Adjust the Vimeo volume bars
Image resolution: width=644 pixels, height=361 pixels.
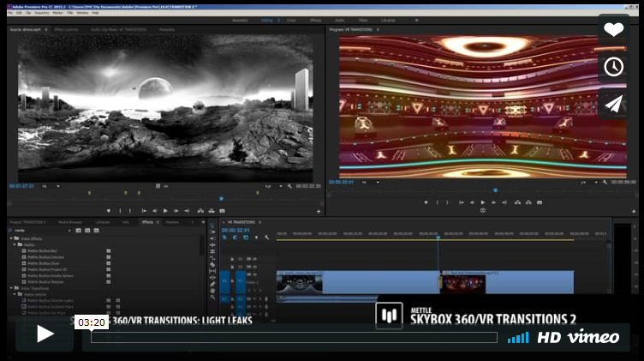click(x=518, y=338)
